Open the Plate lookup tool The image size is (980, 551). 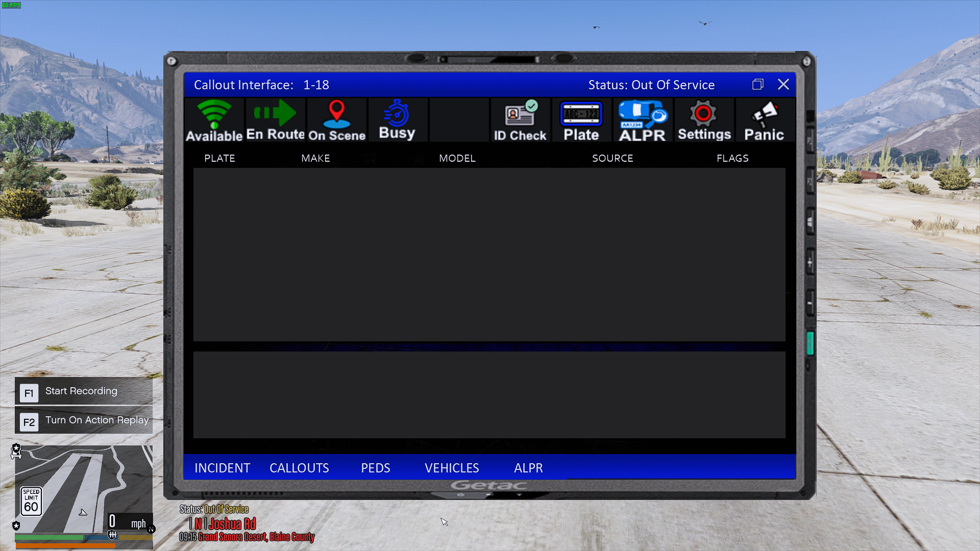tap(581, 120)
